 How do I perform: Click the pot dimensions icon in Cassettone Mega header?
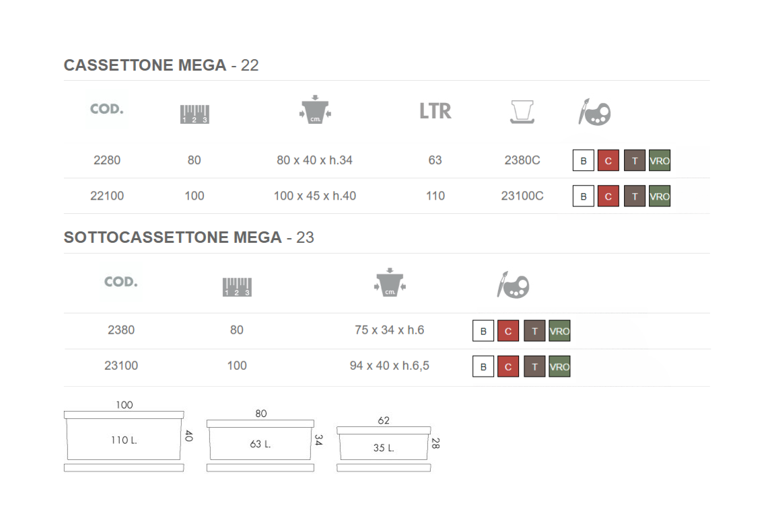[315, 112]
